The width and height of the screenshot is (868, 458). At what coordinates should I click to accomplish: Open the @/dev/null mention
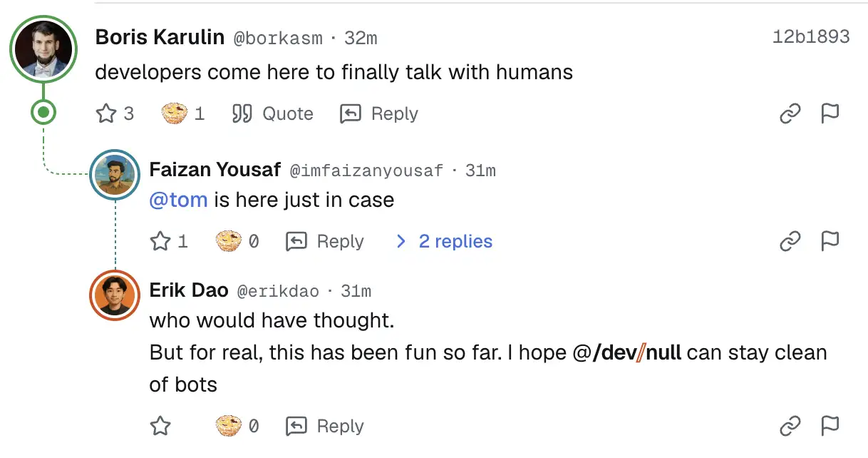coord(627,352)
